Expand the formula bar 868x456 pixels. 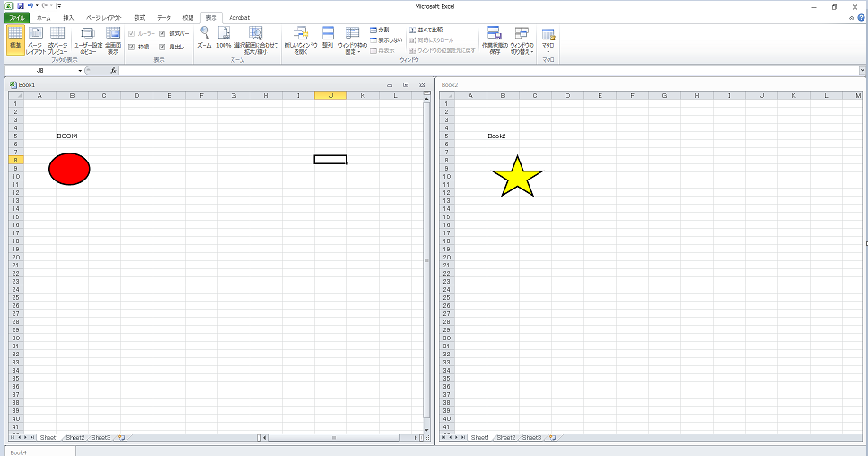862,70
